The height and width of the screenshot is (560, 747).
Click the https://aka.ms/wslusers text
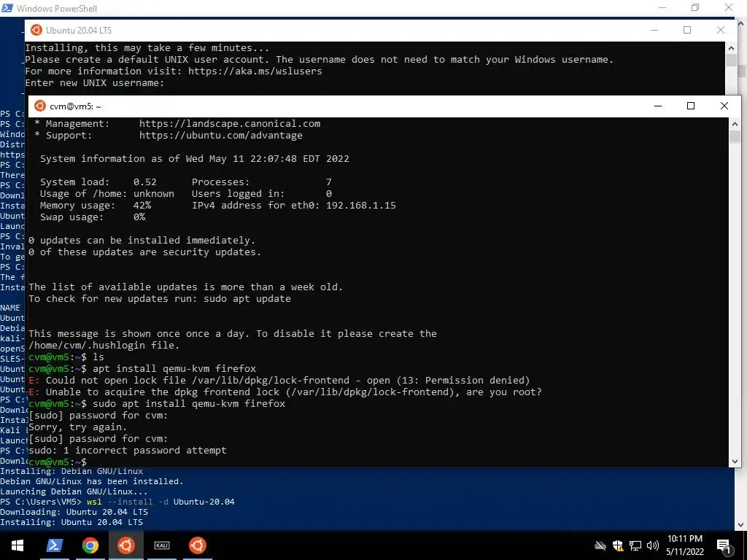pos(255,71)
